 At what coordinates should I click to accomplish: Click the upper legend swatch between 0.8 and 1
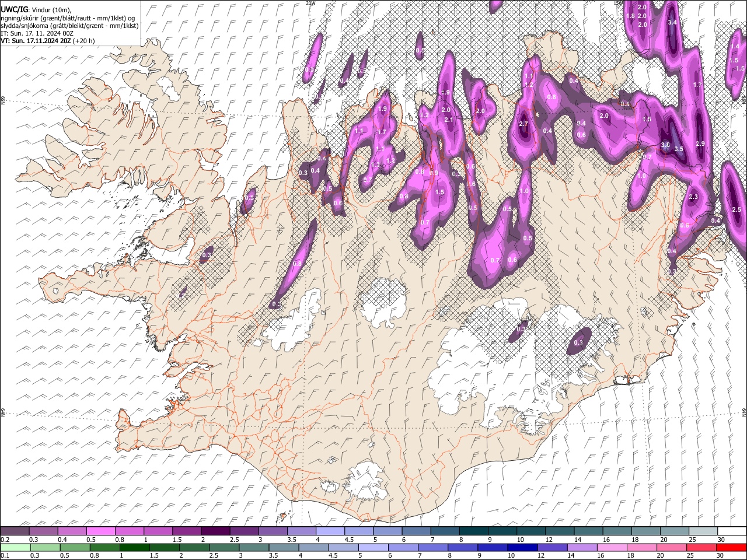129,531
